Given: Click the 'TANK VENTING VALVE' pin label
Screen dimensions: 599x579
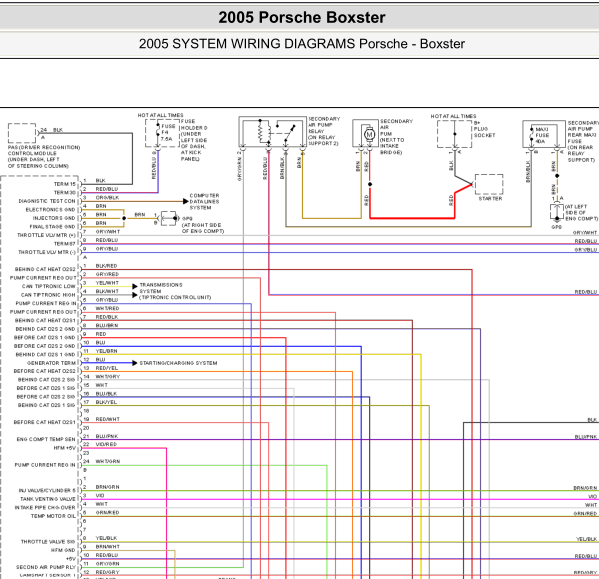Looking at the screenshot, I should click(48, 499).
